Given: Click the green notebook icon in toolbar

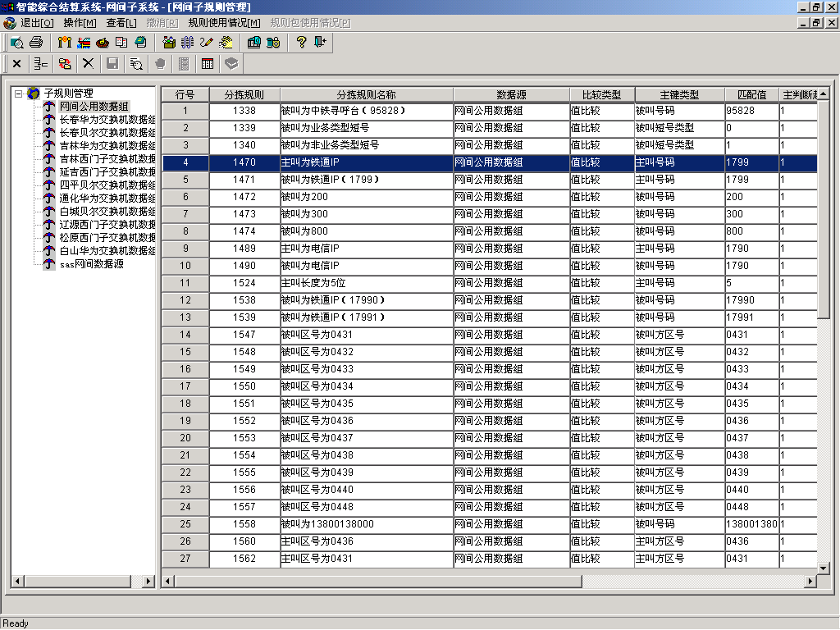Looking at the screenshot, I should coord(140,42).
